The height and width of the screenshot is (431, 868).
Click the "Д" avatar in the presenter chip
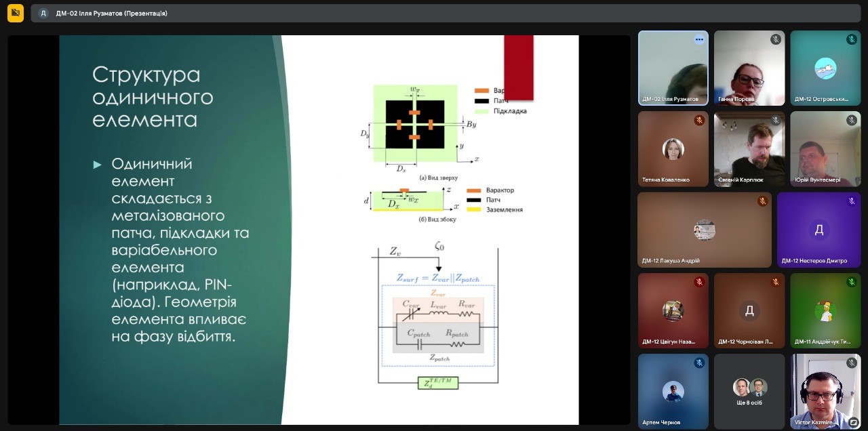[x=43, y=13]
